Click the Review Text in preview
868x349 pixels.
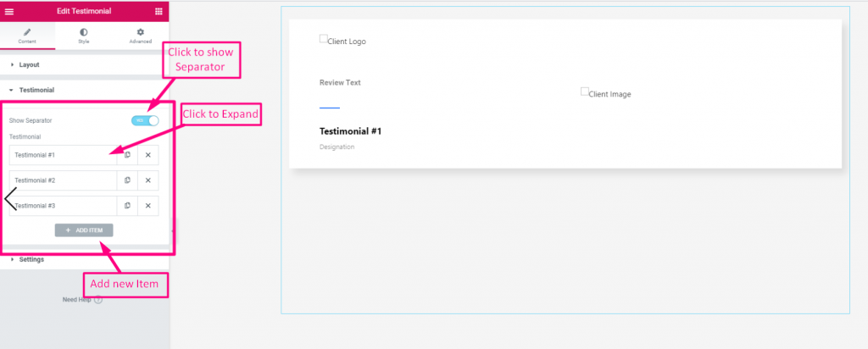(x=340, y=82)
